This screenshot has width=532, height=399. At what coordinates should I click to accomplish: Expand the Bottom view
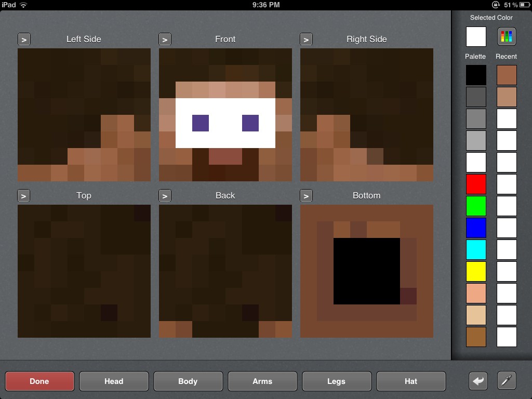(307, 195)
